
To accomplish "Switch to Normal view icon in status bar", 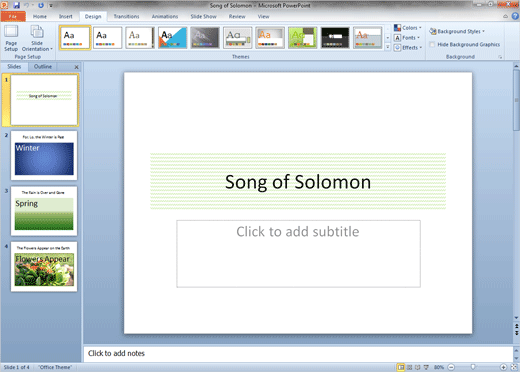I will (x=401, y=367).
